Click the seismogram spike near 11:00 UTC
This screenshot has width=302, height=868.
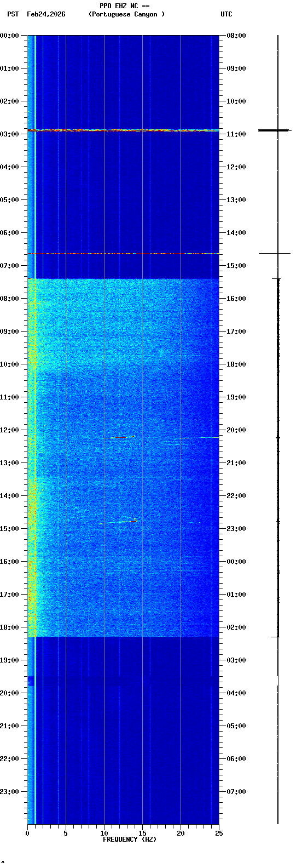[275, 130]
